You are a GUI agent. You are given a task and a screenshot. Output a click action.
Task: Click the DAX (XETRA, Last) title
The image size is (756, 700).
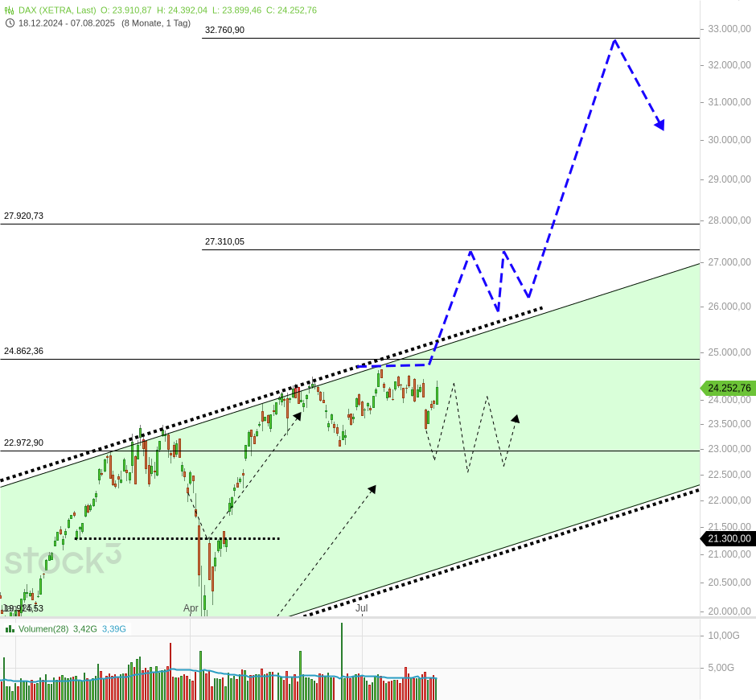[x=57, y=10]
